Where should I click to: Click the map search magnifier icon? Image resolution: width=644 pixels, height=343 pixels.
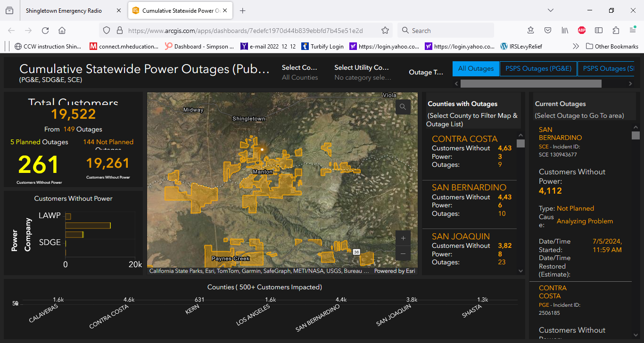click(403, 107)
